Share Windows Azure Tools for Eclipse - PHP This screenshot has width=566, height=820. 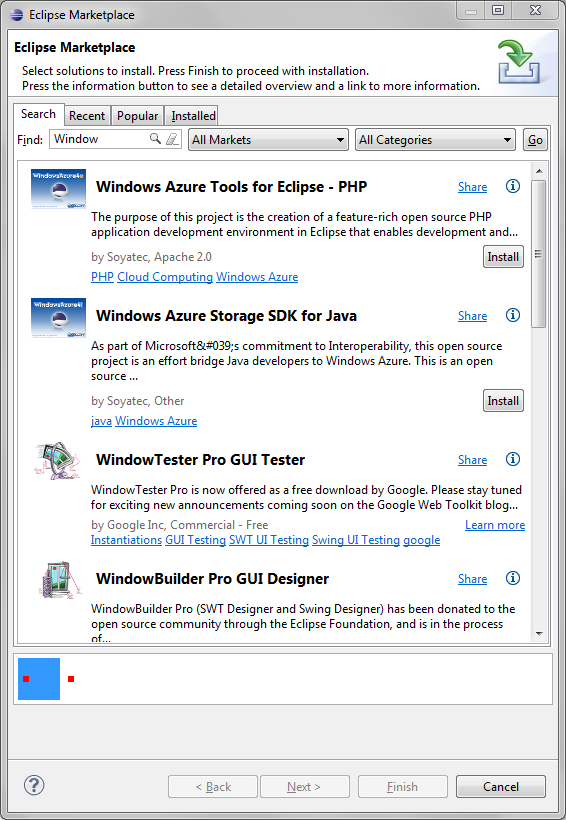[x=472, y=187]
